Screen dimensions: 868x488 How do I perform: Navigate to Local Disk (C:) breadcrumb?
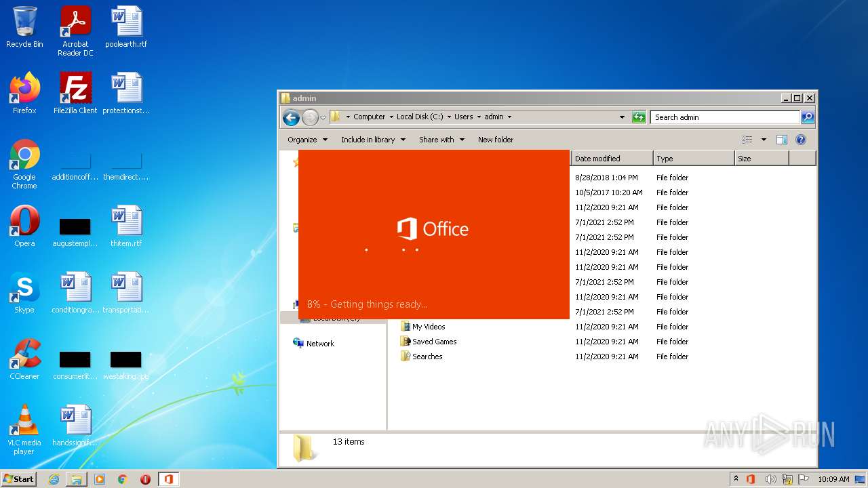(x=420, y=117)
